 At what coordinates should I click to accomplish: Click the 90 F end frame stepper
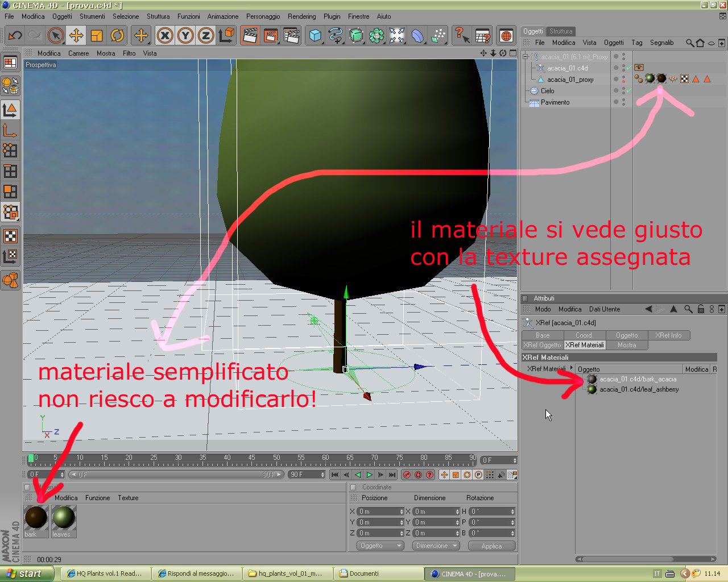click(322, 475)
